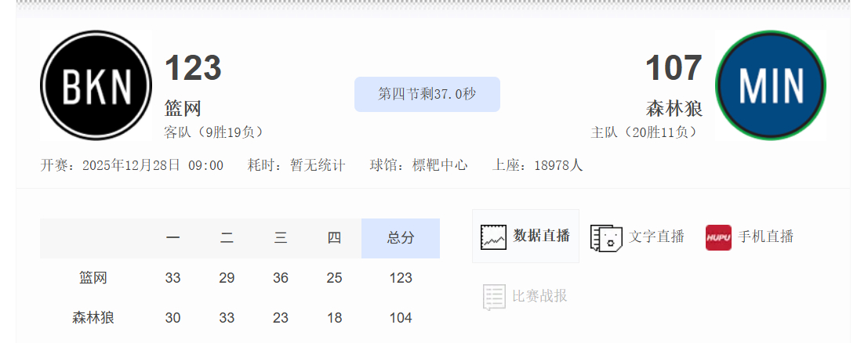Click the 篮网 team name under 123
Screen dimensions: 868x343
183,108
